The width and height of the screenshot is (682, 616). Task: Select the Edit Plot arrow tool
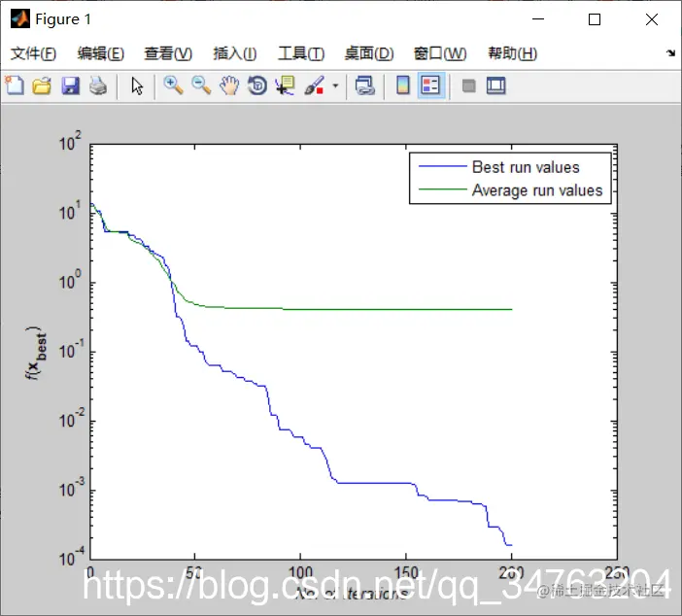[x=137, y=86]
